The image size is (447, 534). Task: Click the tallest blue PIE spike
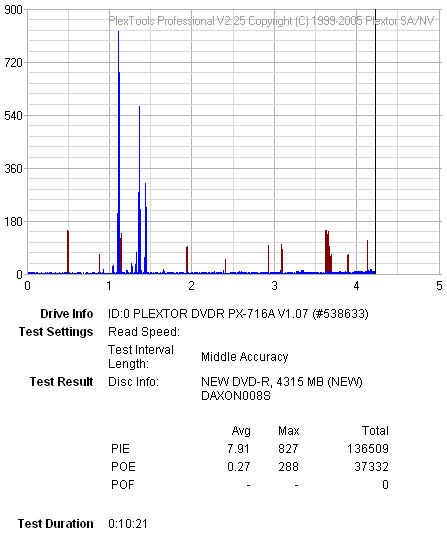(118, 153)
